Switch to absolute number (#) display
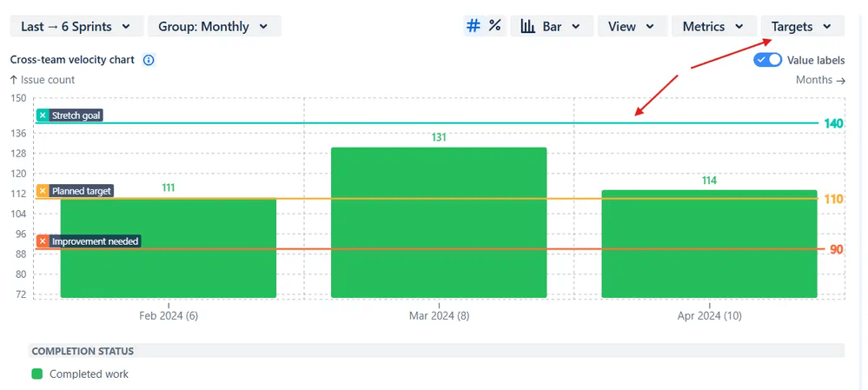The image size is (868, 390). (474, 25)
